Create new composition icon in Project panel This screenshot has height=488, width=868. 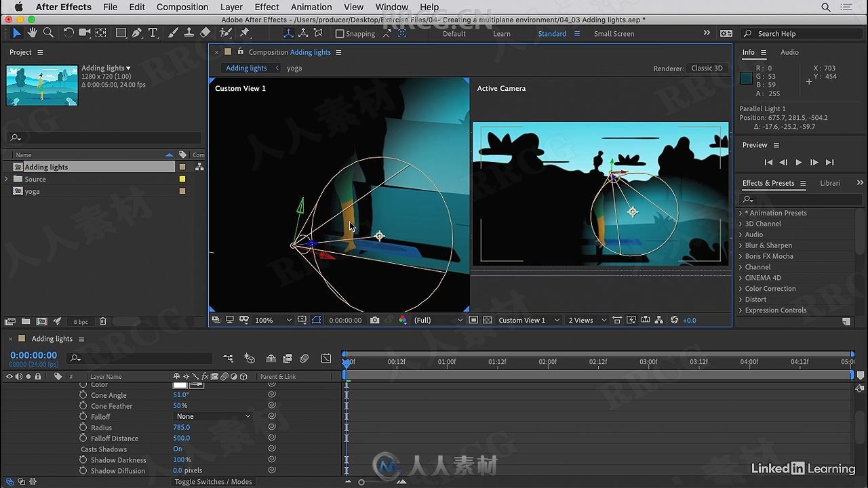pos(41,321)
